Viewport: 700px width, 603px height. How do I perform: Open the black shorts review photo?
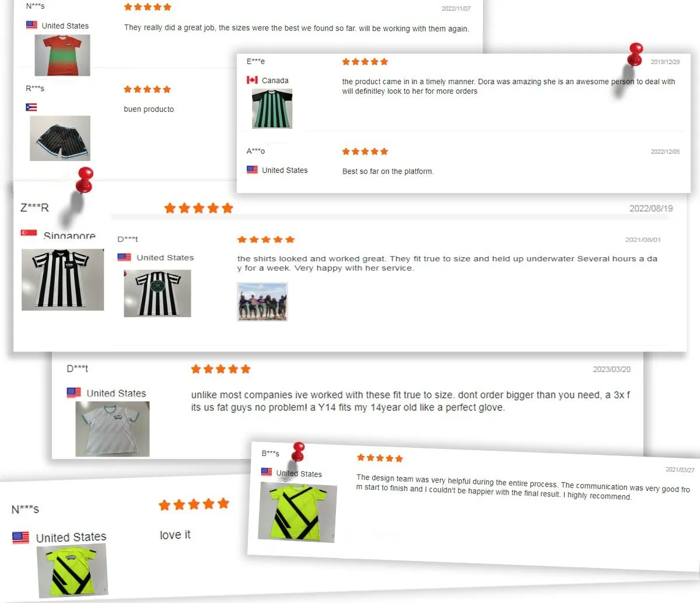pyautogui.click(x=60, y=138)
